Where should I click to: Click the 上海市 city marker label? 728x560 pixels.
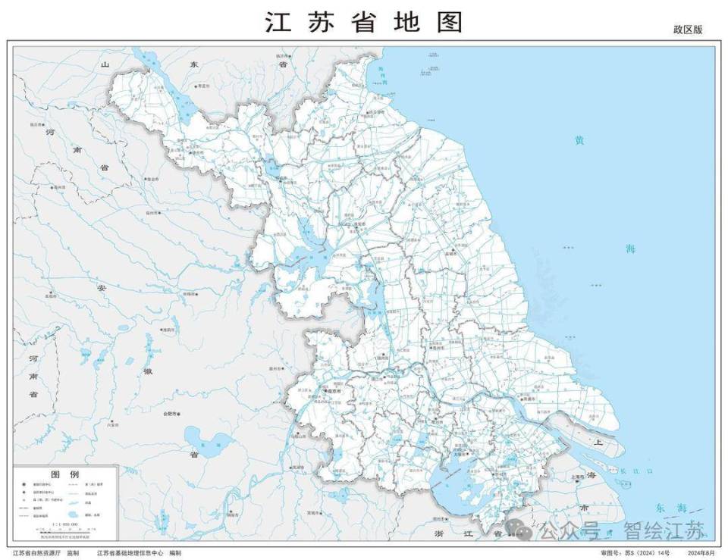point(577,477)
